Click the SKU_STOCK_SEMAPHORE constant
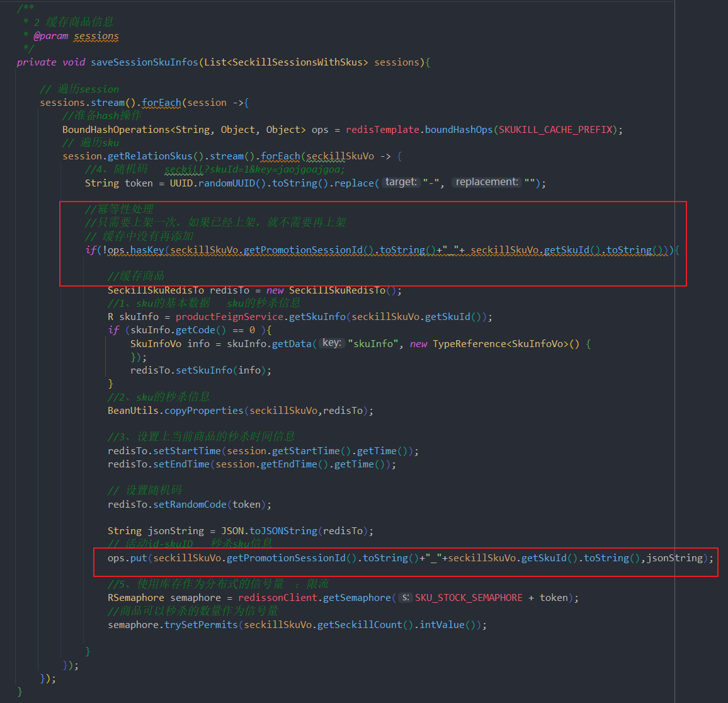Image resolution: width=728 pixels, height=703 pixels. [469, 598]
